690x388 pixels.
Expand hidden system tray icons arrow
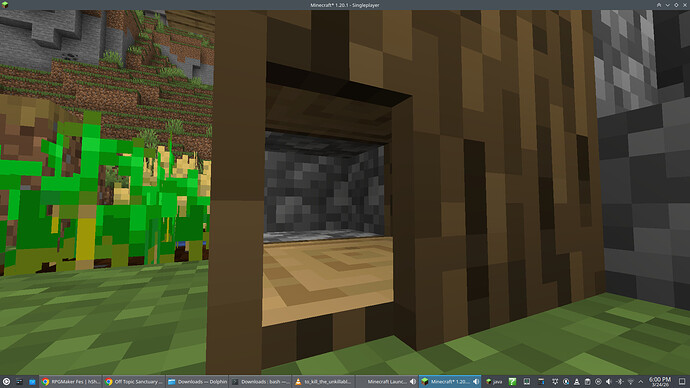[x=640, y=381]
